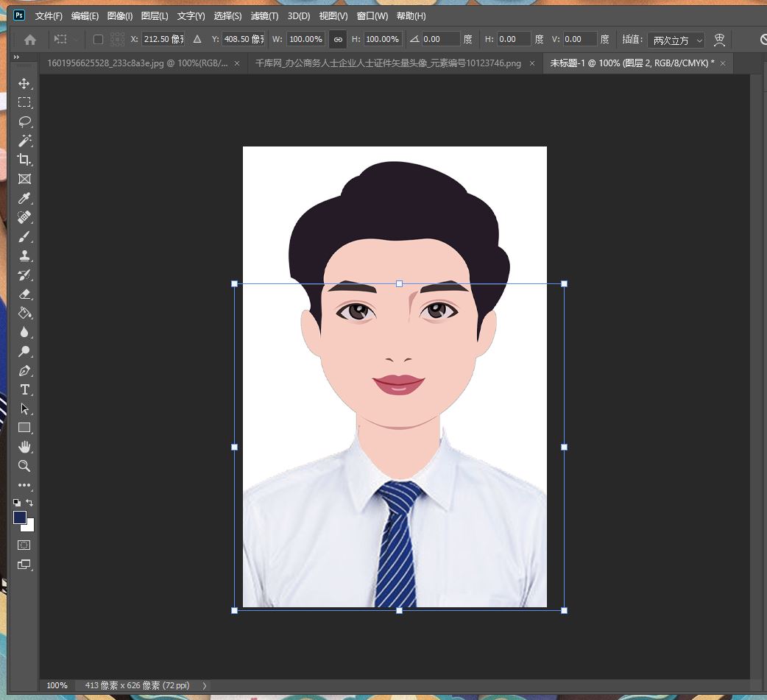Expand the status bar info arrow
This screenshot has width=767, height=700.
coord(205,685)
